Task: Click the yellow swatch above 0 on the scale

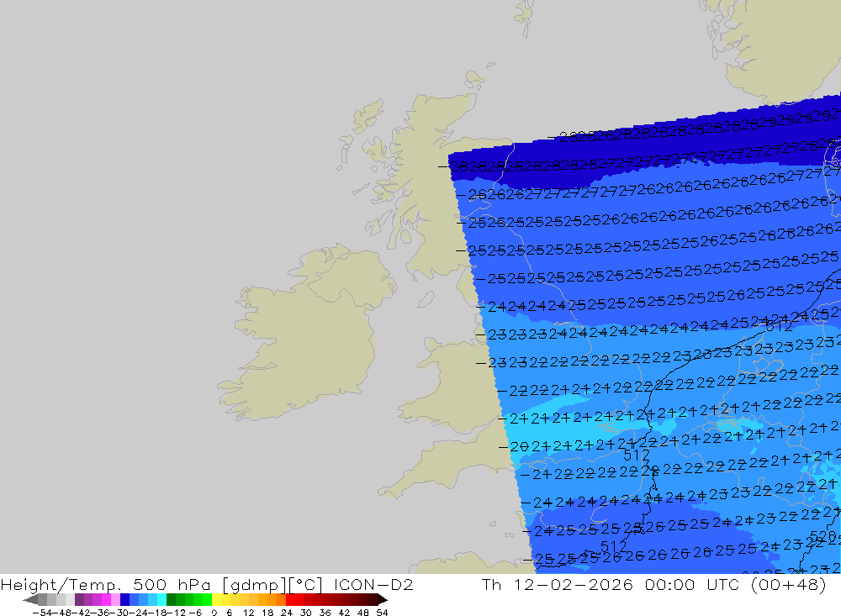Action: (x=217, y=599)
